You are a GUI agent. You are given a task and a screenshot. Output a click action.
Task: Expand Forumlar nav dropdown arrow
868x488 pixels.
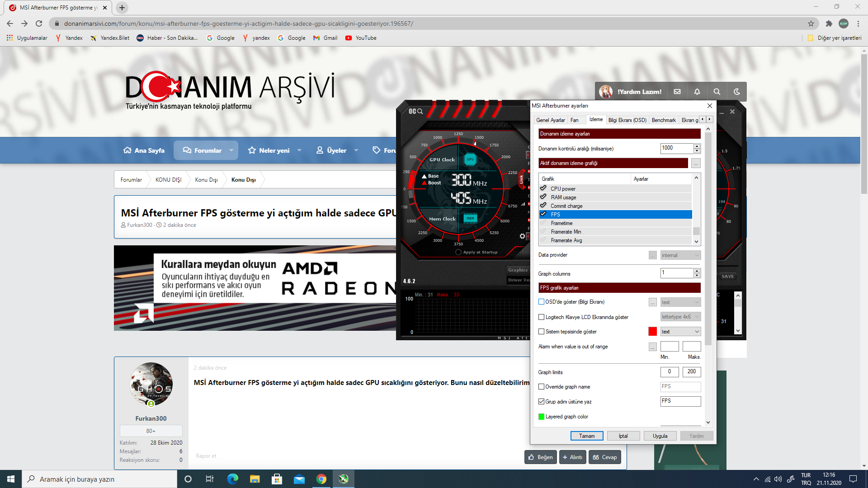[x=231, y=150]
